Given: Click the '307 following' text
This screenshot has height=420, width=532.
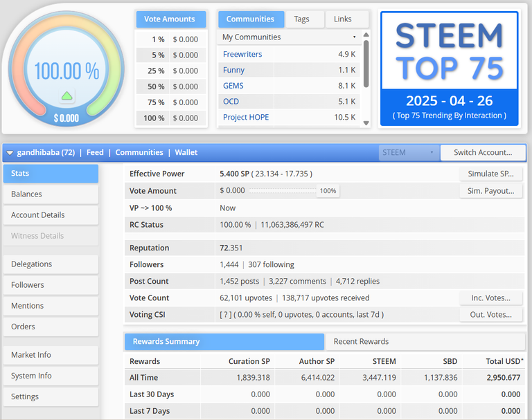Looking at the screenshot, I should [271, 265].
